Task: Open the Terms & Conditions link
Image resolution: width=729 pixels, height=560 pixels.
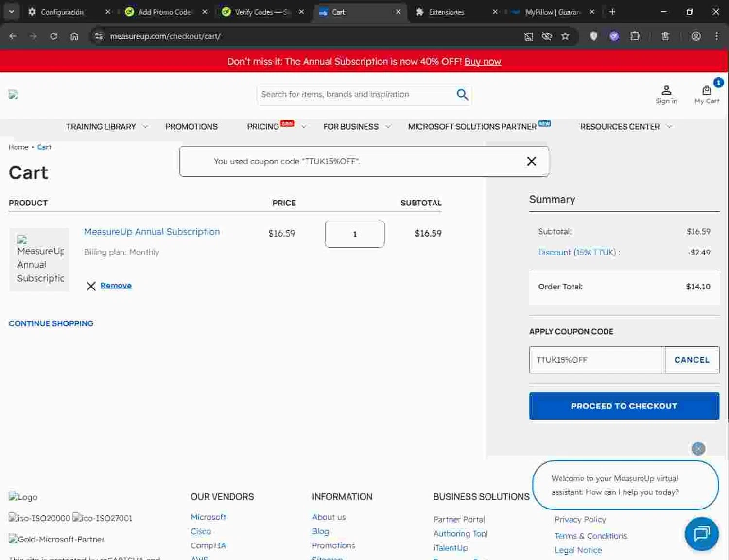Action: pyautogui.click(x=591, y=536)
